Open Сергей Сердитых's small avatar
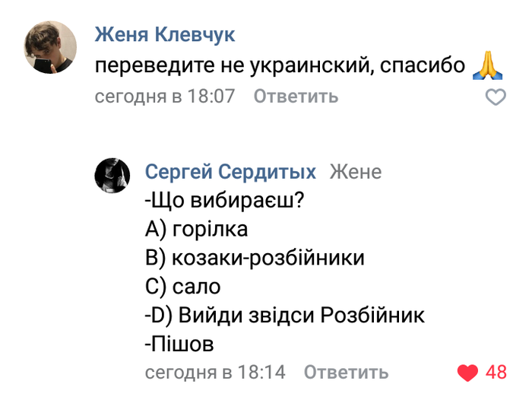This screenshot has width=532, height=400. pyautogui.click(x=111, y=176)
